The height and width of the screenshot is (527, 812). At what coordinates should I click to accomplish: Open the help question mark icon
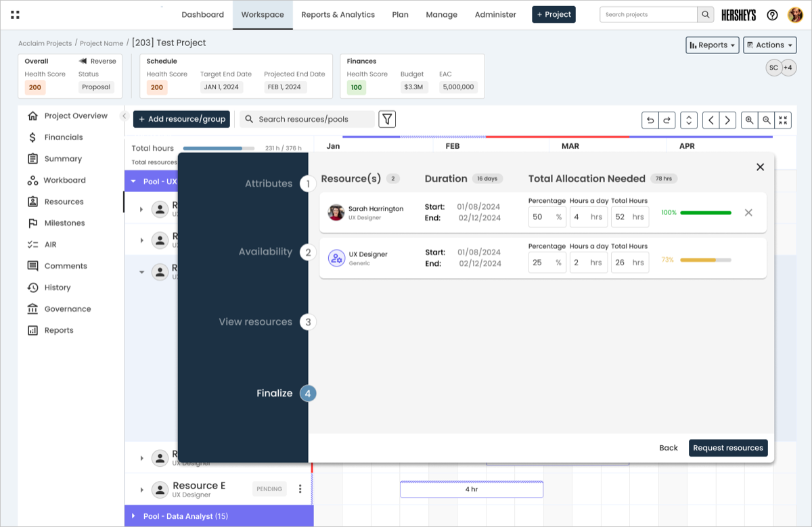click(772, 15)
